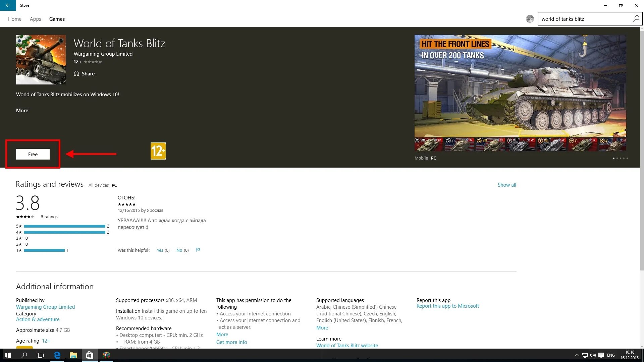
Task: Switch reviews filter to All devices
Action: (99, 185)
